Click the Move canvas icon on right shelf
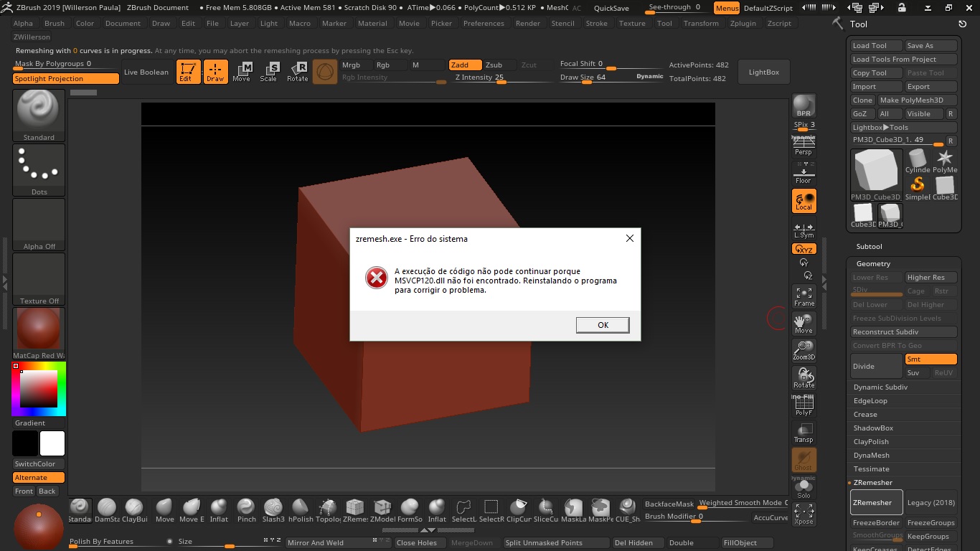Viewport: 980px width, 551px height. pos(804,324)
